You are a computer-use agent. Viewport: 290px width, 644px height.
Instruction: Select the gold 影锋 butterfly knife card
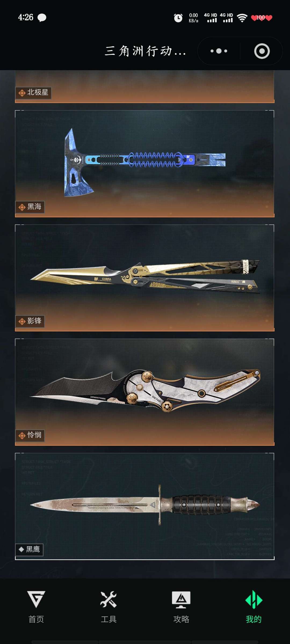(145, 278)
